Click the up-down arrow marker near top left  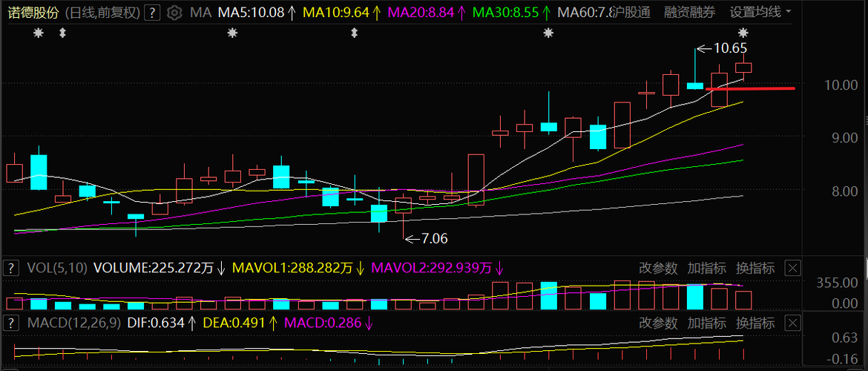[62, 33]
